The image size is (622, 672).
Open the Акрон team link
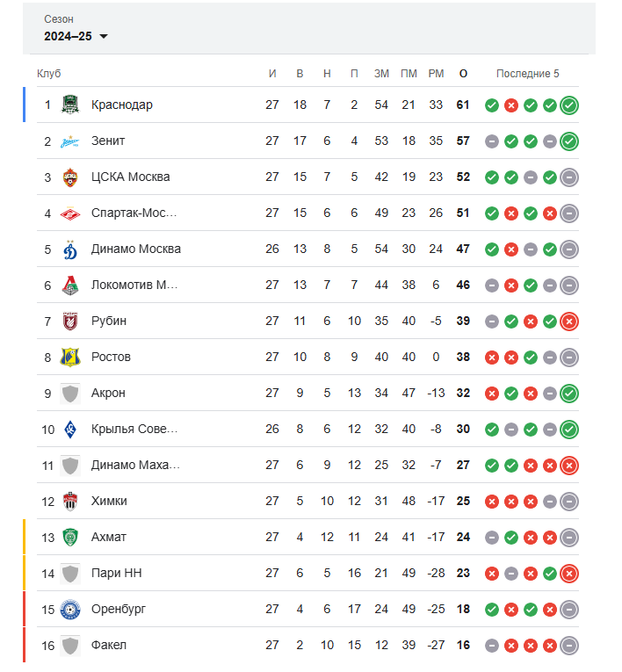108,393
